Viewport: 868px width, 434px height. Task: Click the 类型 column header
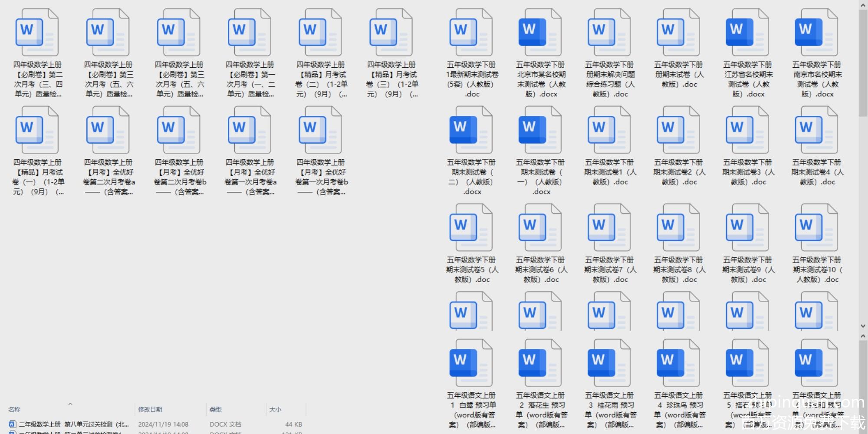click(x=216, y=409)
